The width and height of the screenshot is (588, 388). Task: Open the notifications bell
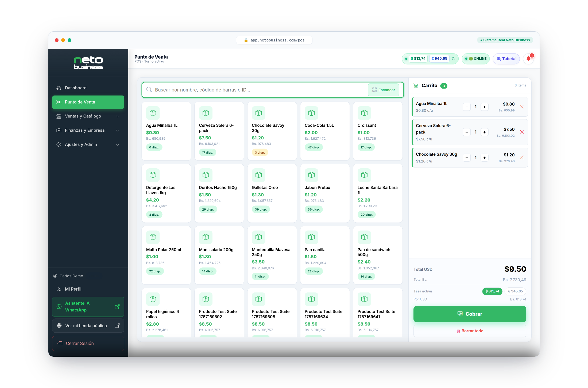[528, 59]
